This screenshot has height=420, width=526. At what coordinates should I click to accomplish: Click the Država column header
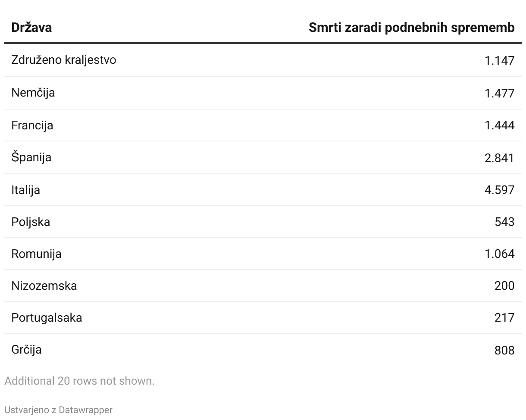pos(31,28)
